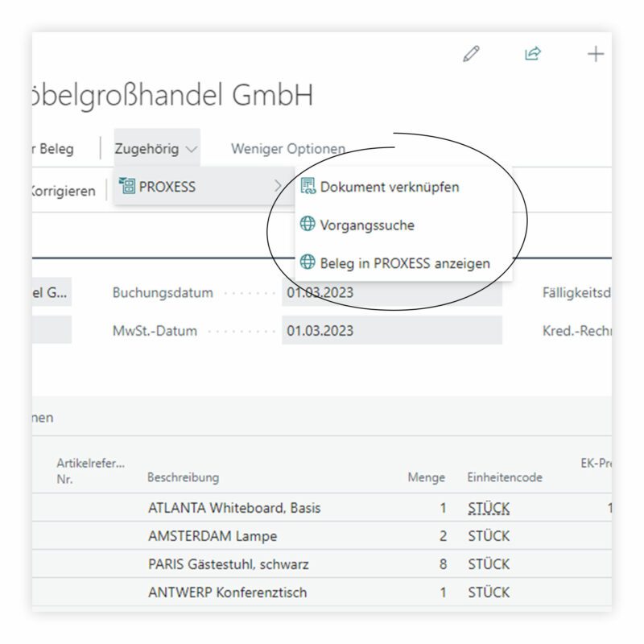The width and height of the screenshot is (644, 644).
Task: Select Dokument verknüpfen menu entry
Action: pos(390,187)
